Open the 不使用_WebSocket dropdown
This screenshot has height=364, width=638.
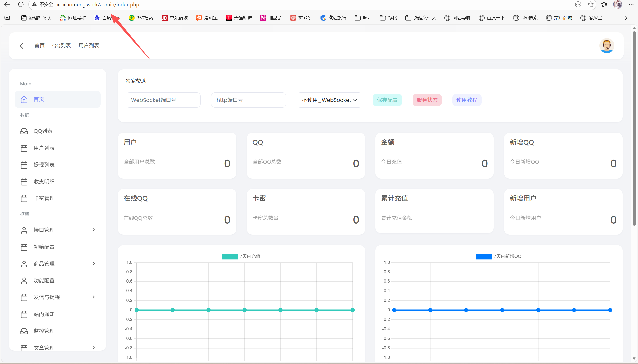329,100
